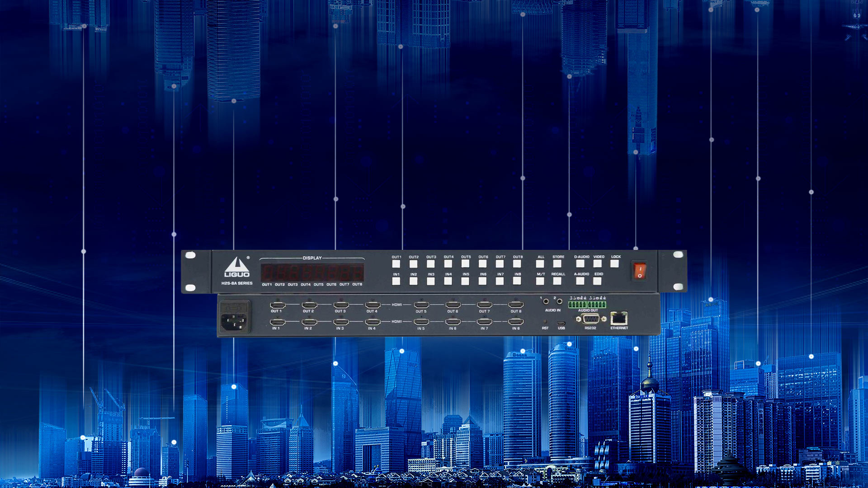Click the ALL button
This screenshot has width=868, height=488.
pos(540,264)
